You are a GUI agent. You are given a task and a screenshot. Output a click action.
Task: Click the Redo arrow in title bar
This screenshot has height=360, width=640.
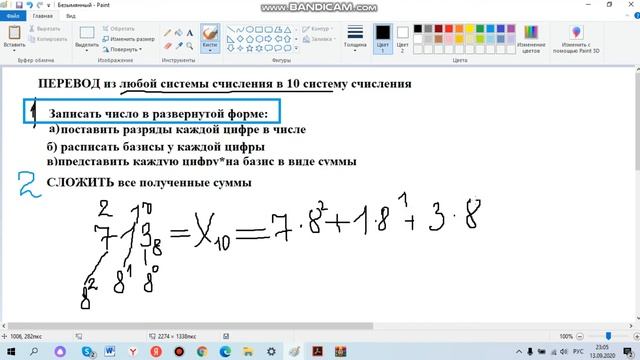40,5
